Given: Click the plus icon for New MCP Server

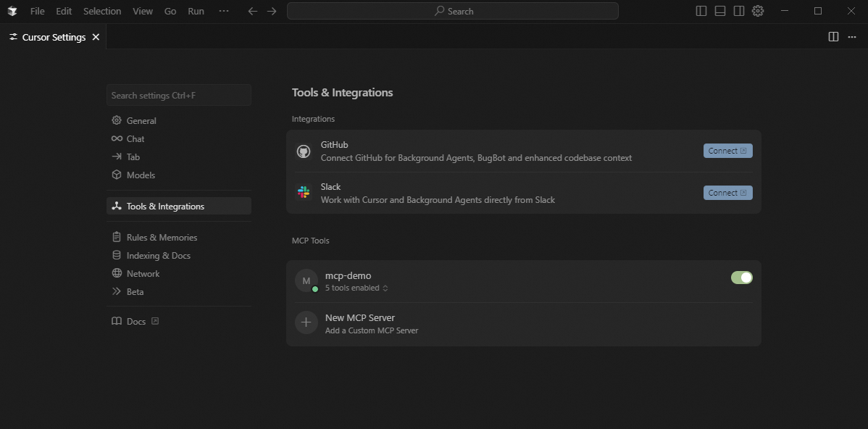Looking at the screenshot, I should pyautogui.click(x=306, y=322).
